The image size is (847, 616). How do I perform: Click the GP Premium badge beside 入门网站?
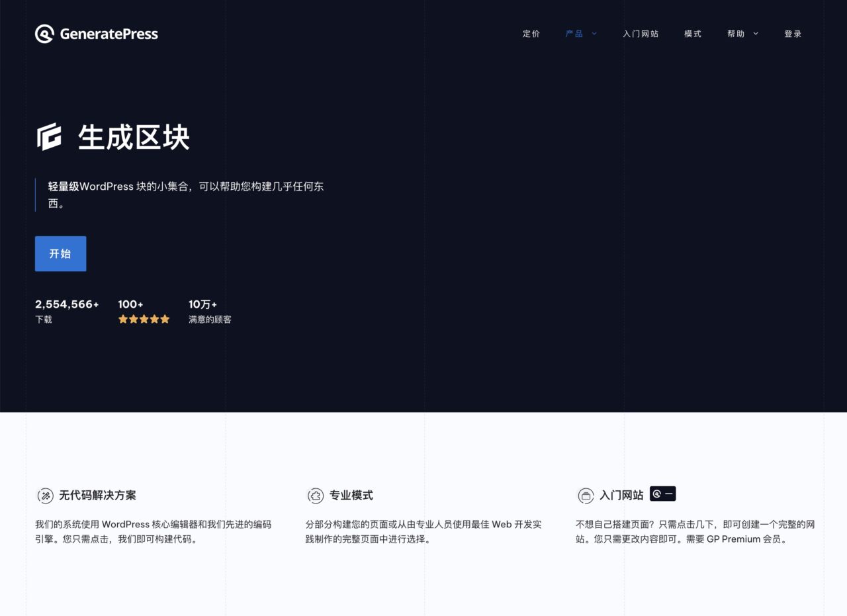coord(662,494)
